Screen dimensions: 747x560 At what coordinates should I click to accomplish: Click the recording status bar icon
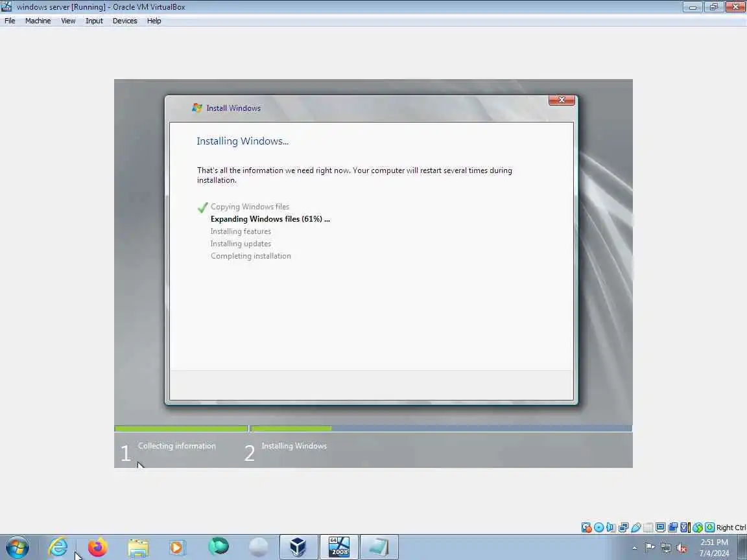pos(673,527)
